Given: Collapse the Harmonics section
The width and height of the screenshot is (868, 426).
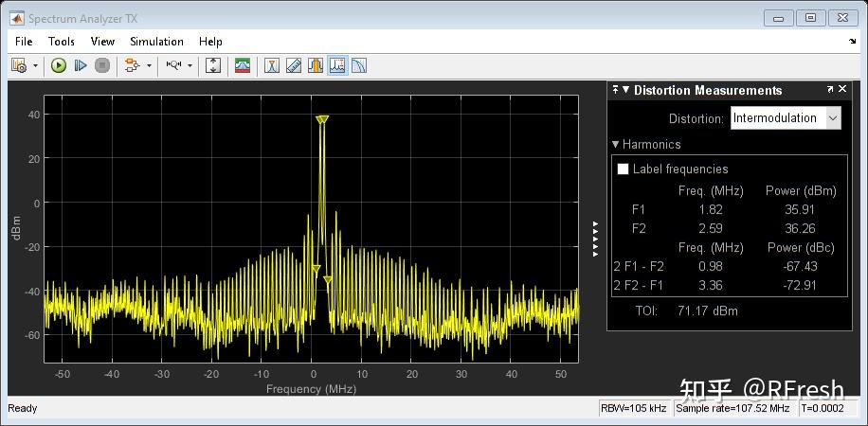Looking at the screenshot, I should click(x=616, y=145).
